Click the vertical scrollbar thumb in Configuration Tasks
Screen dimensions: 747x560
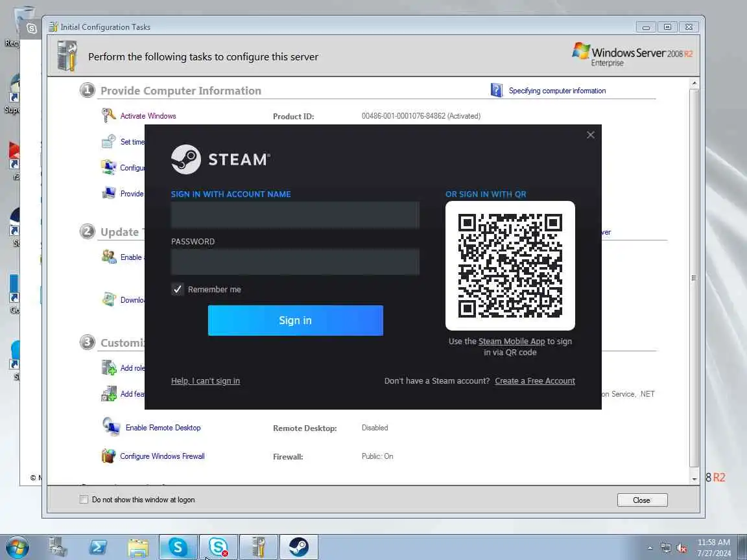click(694, 277)
